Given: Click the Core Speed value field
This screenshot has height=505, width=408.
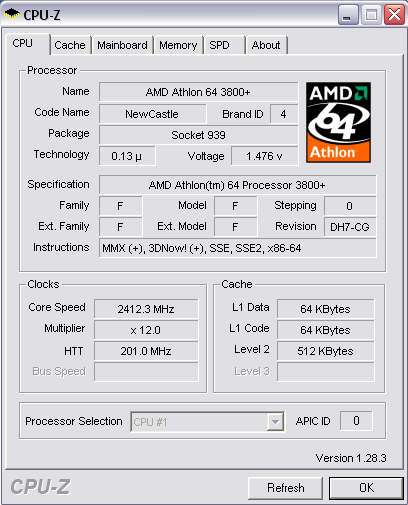Looking at the screenshot, I should pyautogui.click(x=146, y=309).
